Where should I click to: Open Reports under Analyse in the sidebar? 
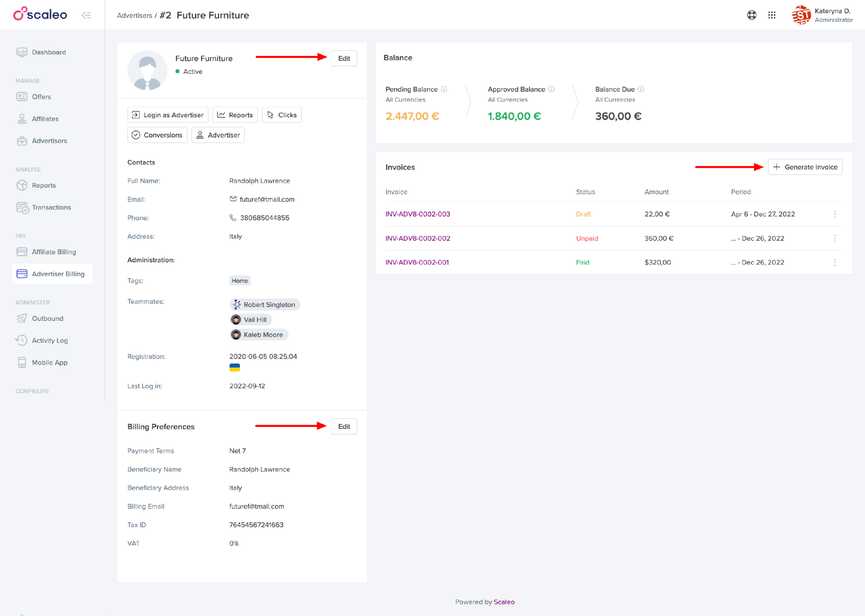(36, 185)
